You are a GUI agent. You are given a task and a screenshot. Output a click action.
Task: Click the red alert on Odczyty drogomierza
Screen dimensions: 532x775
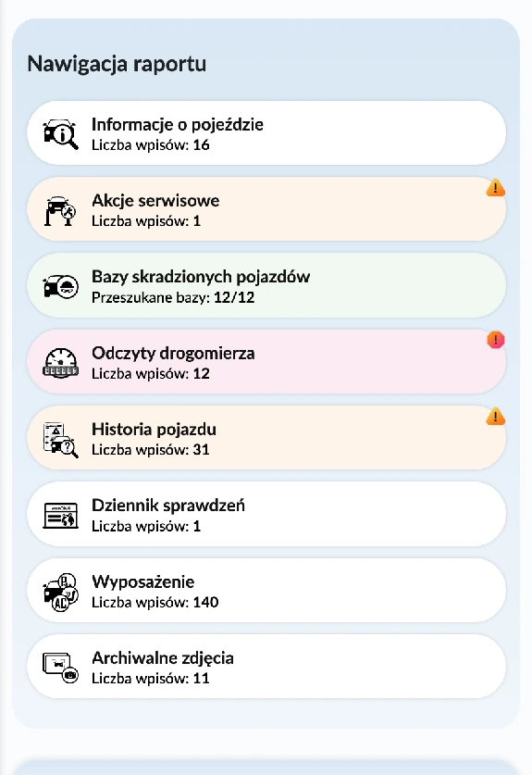[x=495, y=340]
